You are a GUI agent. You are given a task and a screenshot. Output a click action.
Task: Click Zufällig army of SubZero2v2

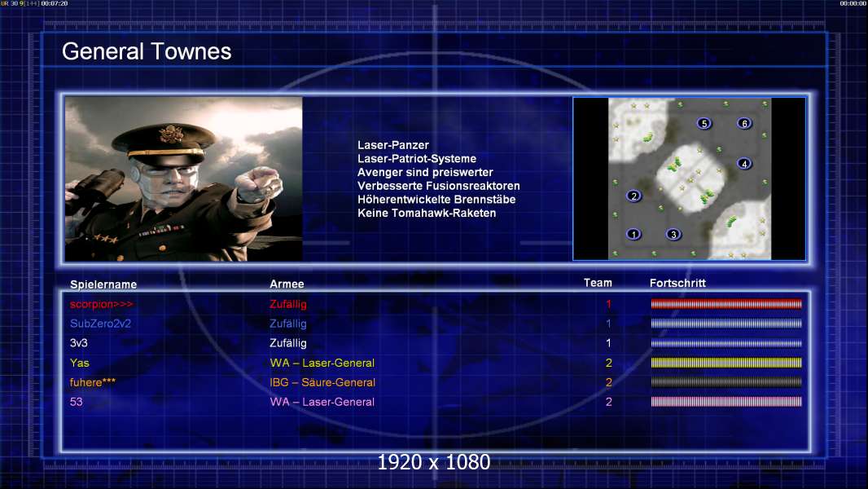click(x=288, y=324)
